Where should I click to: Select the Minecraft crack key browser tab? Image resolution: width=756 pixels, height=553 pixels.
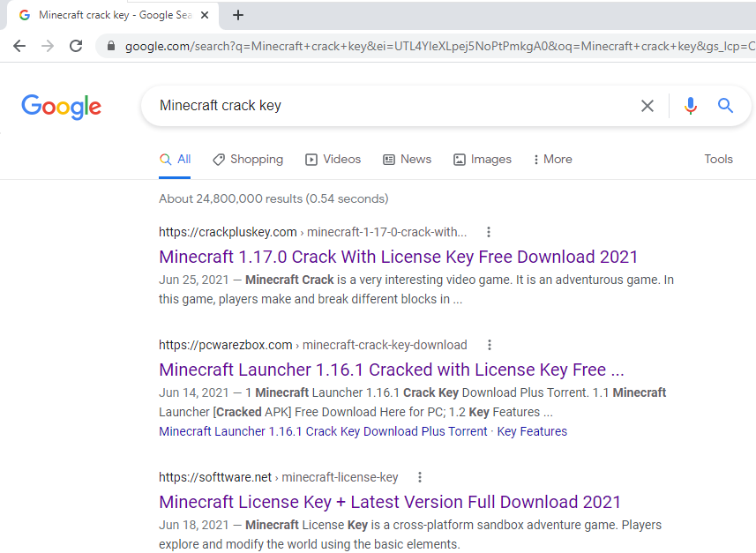point(113,15)
